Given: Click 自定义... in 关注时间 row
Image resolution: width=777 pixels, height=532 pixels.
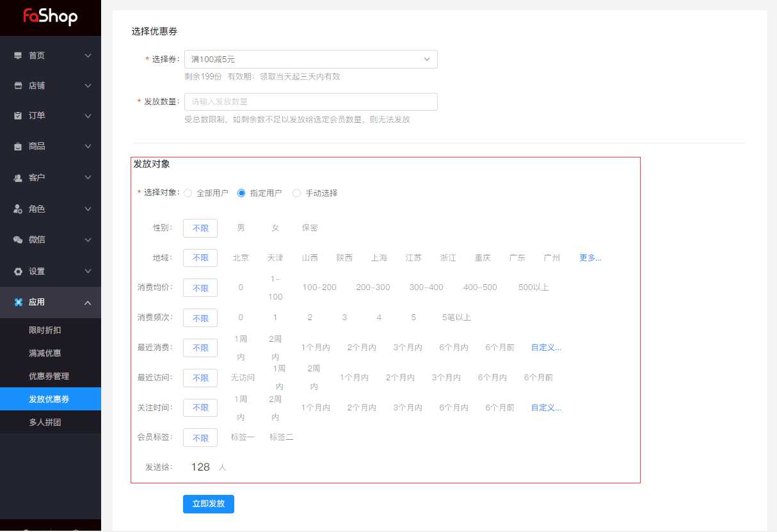Looking at the screenshot, I should click(x=546, y=408).
